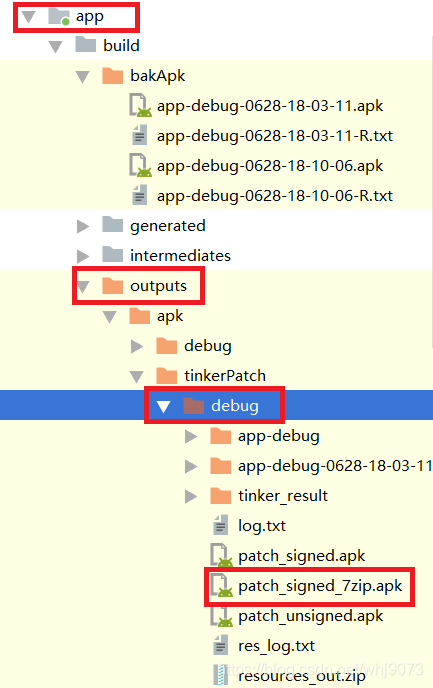Click the tinkerPatch folder icon
433x688 pixels.
[167, 376]
